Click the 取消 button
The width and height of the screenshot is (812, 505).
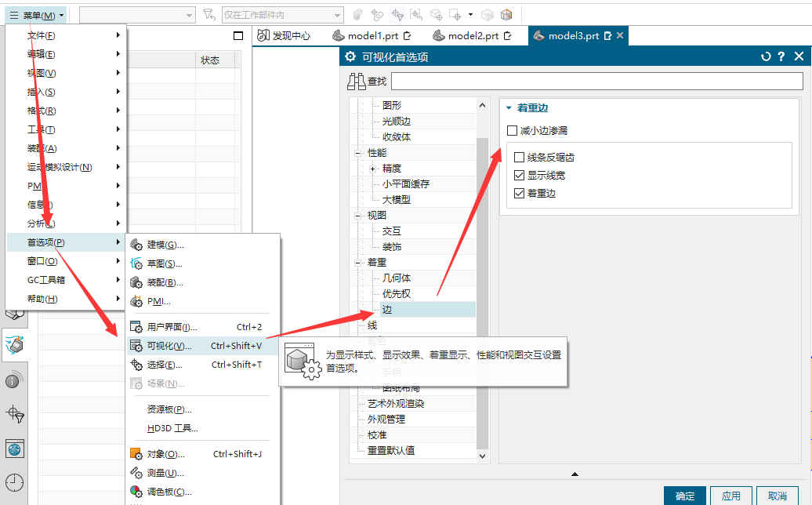(x=777, y=496)
